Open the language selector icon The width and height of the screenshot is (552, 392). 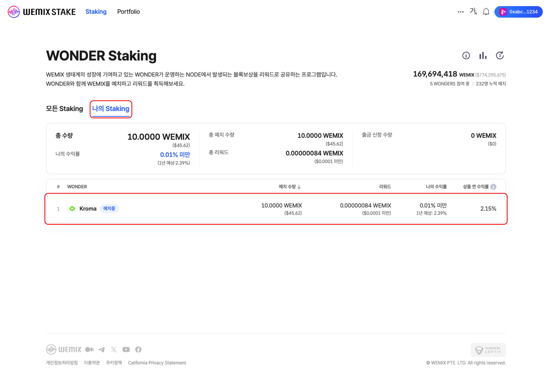(473, 11)
